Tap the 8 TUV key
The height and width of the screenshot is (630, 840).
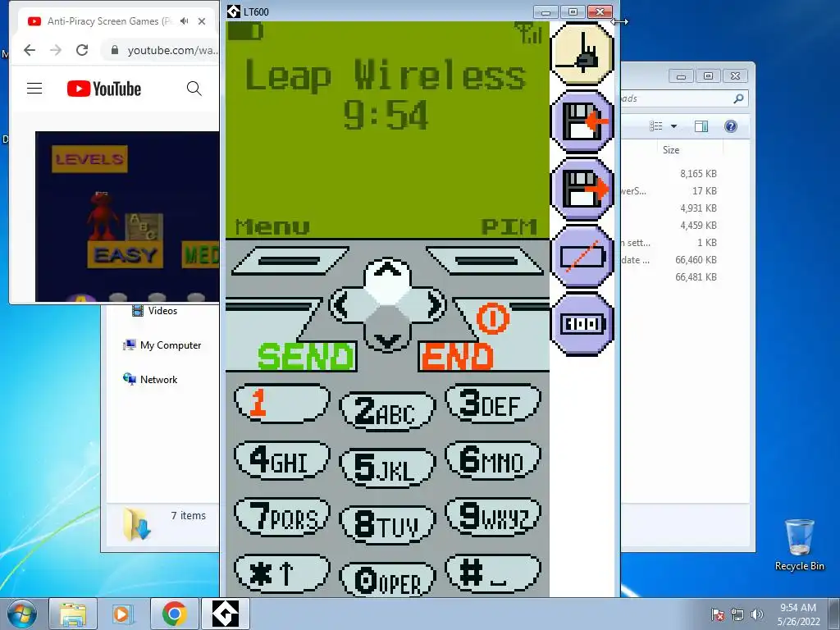[387, 525]
